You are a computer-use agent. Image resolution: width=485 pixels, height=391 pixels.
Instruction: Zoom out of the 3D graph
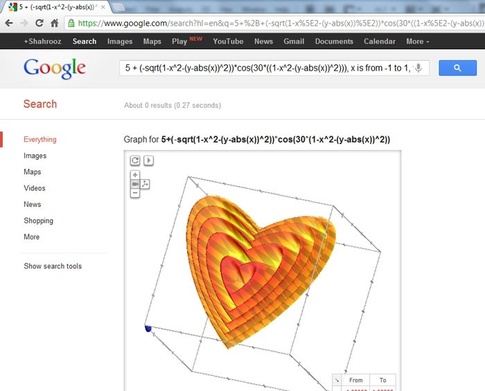coord(135,193)
